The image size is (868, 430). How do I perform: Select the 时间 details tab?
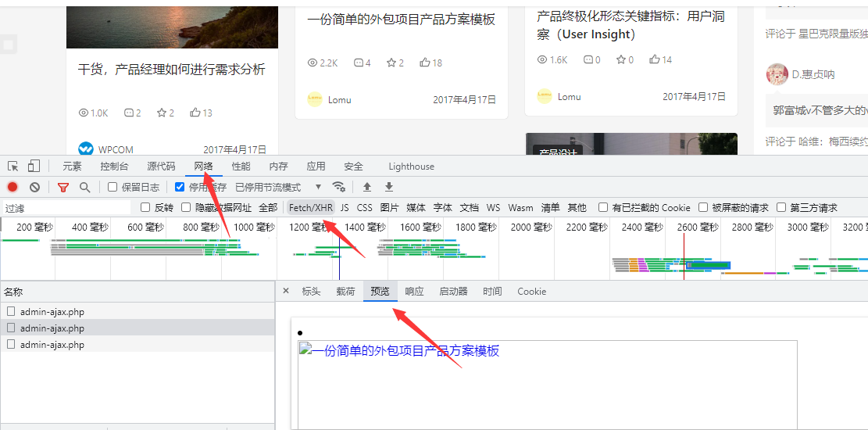coord(492,292)
